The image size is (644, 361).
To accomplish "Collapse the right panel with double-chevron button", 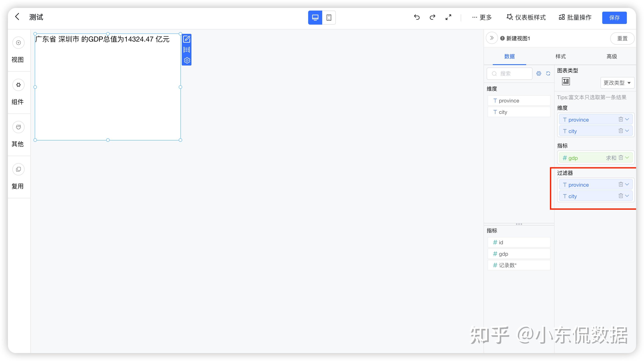I will 491,38.
